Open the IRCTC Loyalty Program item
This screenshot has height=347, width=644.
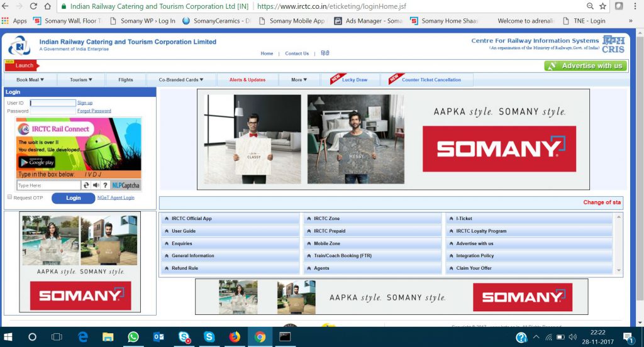coord(529,231)
